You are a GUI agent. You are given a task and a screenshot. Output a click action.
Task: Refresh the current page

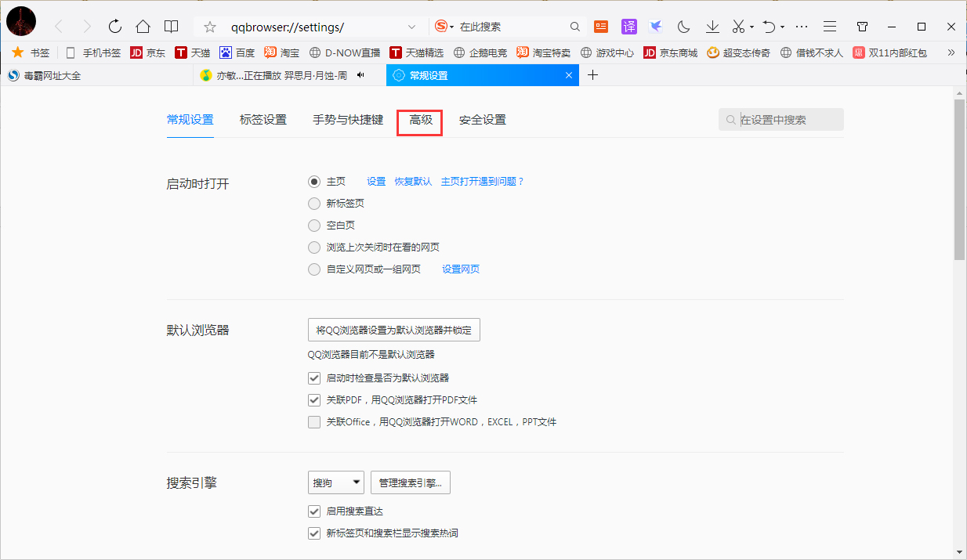(x=114, y=26)
